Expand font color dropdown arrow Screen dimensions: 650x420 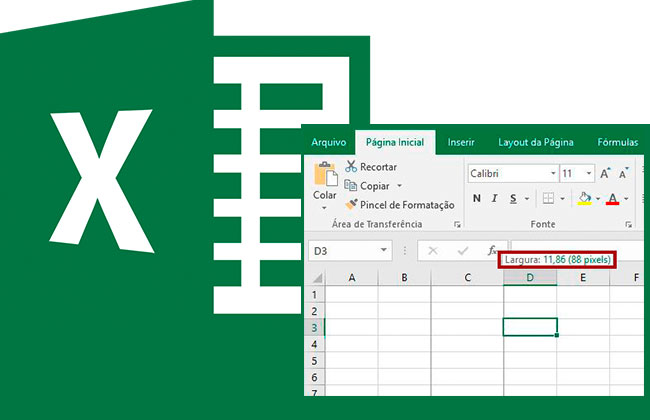coord(626,199)
